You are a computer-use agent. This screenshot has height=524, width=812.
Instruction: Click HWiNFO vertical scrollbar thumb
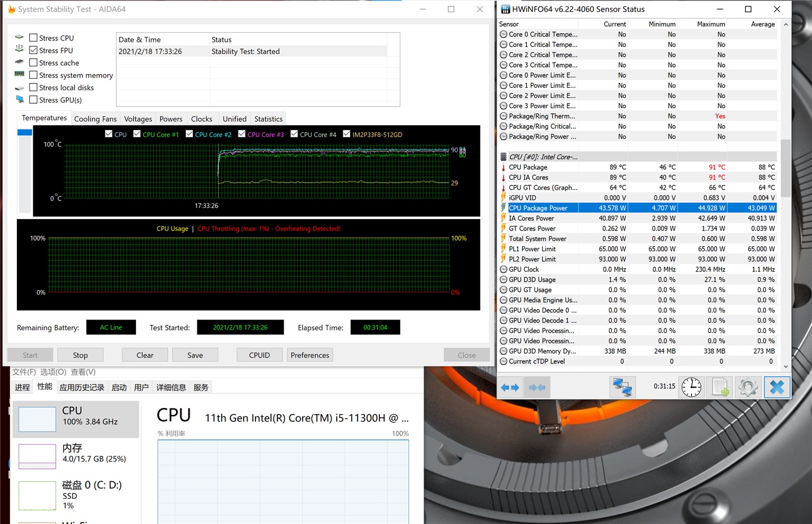pyautogui.click(x=785, y=168)
